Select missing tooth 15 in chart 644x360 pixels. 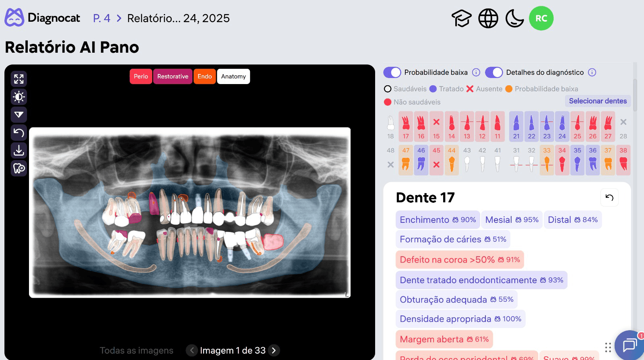click(436, 126)
